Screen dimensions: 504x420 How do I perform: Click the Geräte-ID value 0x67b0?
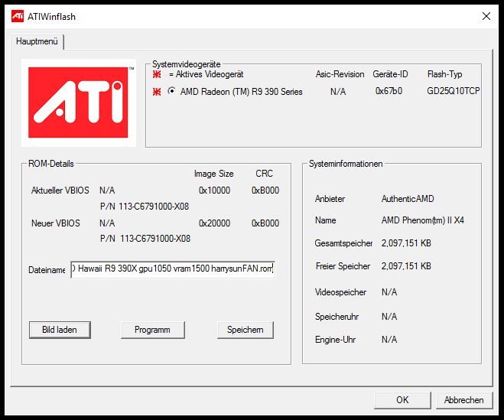(x=389, y=91)
